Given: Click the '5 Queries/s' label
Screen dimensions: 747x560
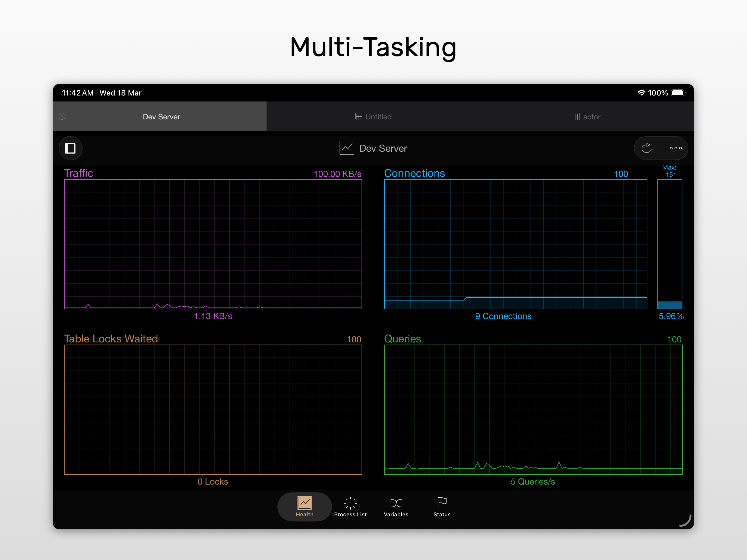Looking at the screenshot, I should point(533,482).
